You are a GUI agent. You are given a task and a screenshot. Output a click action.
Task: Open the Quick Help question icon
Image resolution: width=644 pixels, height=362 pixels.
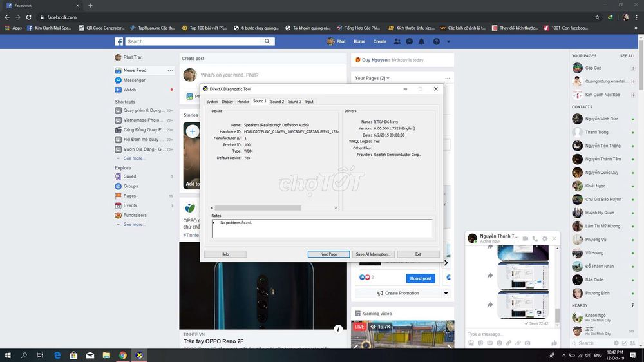436,41
